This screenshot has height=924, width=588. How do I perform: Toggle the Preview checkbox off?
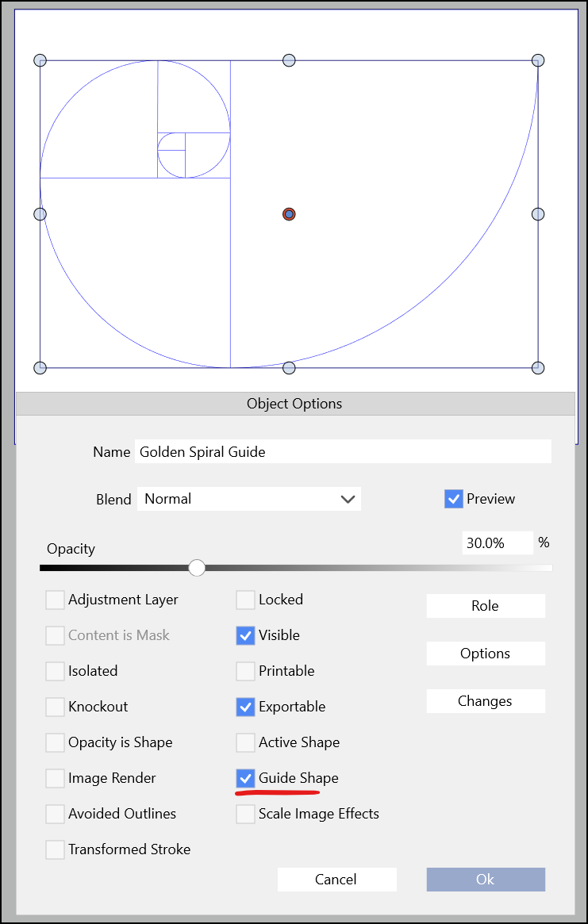coord(454,499)
